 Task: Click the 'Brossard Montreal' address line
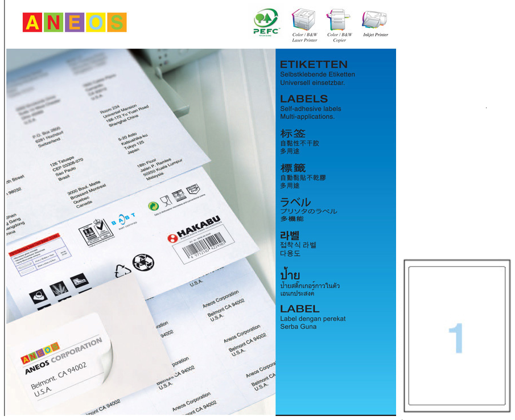[88, 191]
